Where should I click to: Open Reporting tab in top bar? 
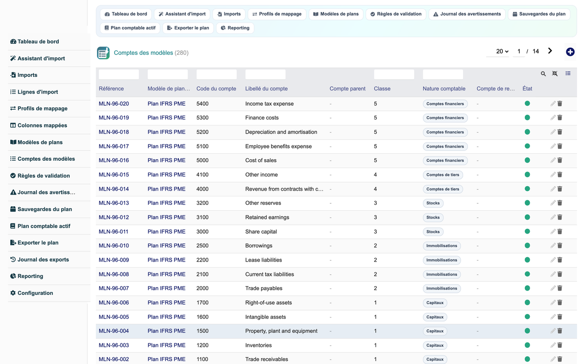coord(235,28)
